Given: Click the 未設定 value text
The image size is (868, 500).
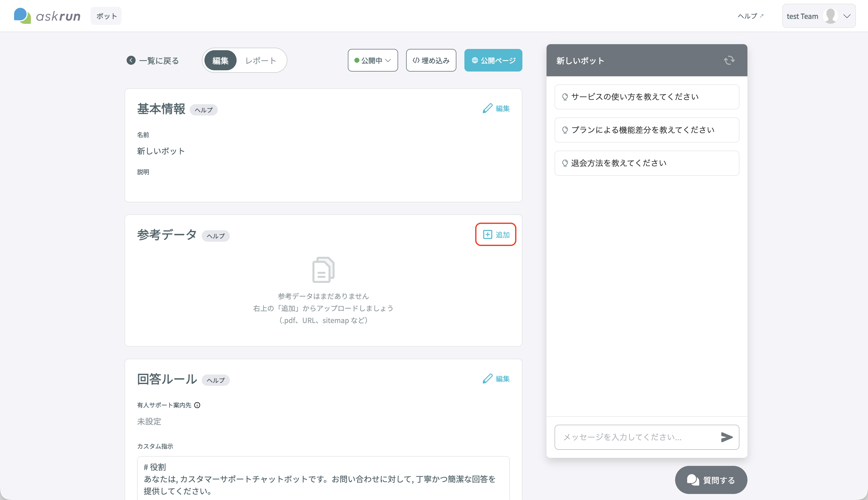Looking at the screenshot, I should point(149,421).
